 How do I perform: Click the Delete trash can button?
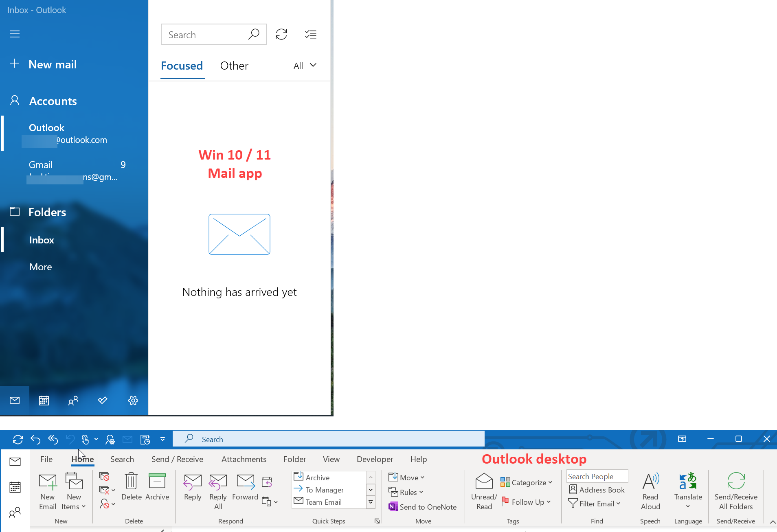tap(131, 487)
